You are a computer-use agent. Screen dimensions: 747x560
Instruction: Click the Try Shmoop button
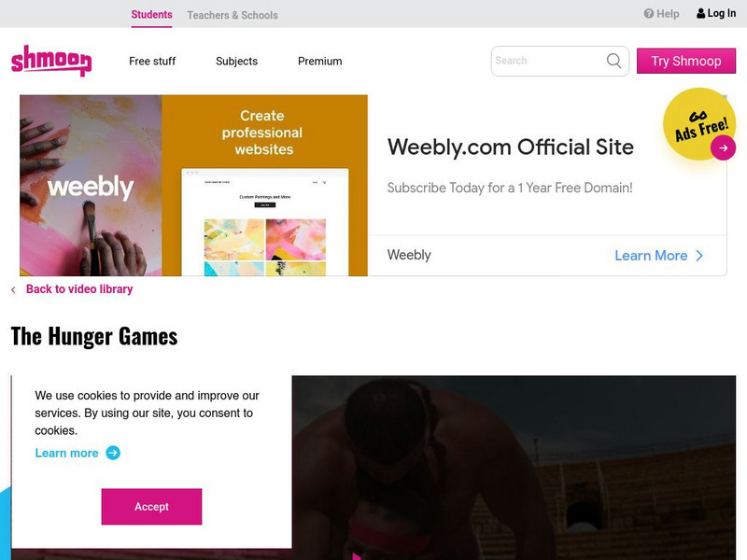pyautogui.click(x=686, y=61)
